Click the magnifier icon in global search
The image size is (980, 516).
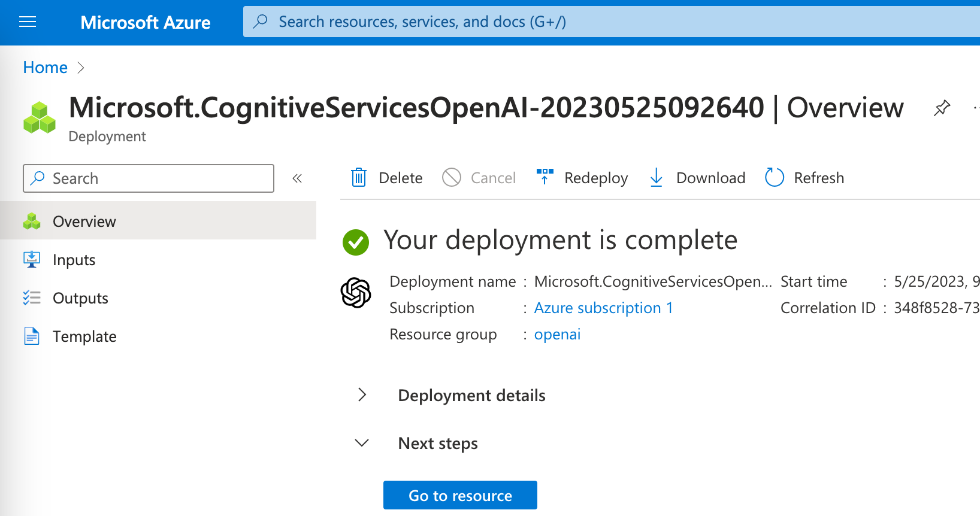click(261, 22)
